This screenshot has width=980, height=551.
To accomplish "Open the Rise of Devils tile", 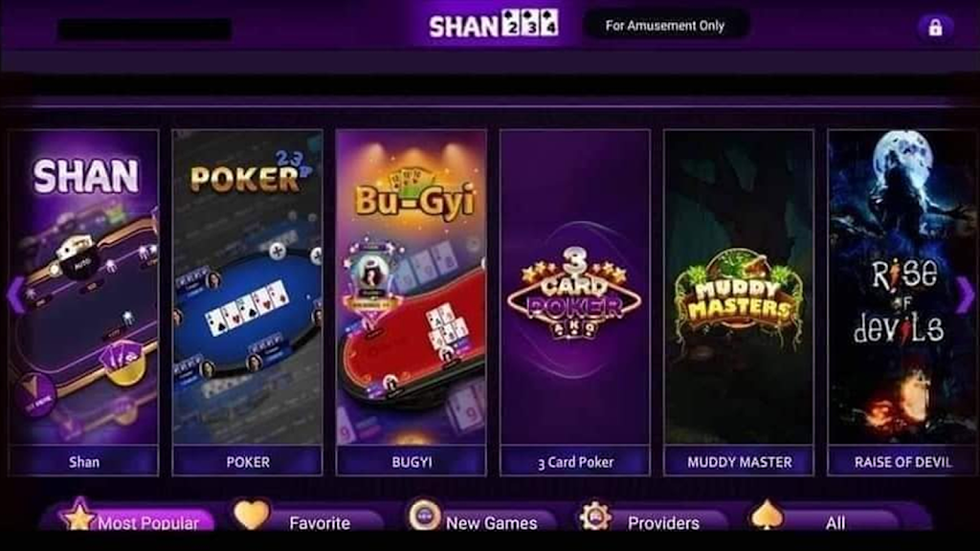I will point(903,303).
